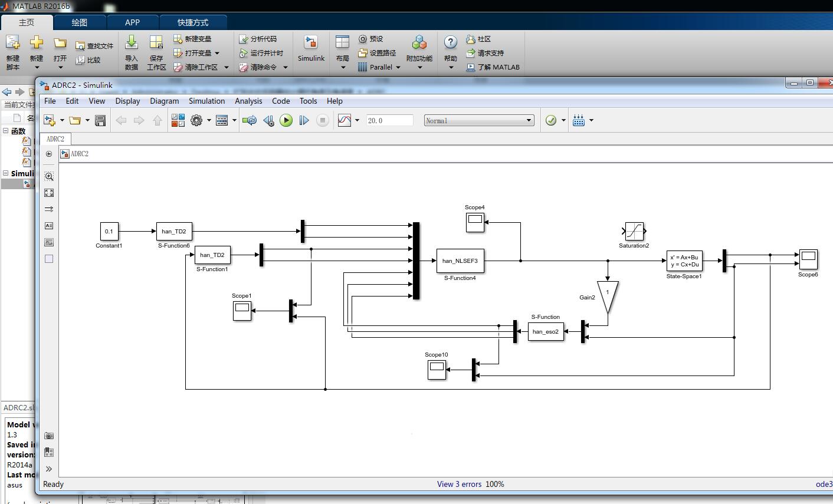The image size is (833, 504).
Task: Open the Model Explorer icon
Action: pyautogui.click(x=222, y=120)
